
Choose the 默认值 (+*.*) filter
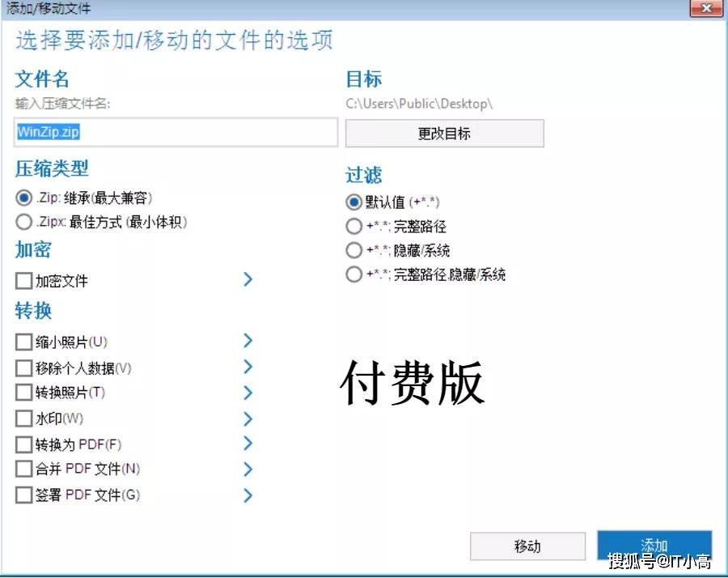coord(353,202)
